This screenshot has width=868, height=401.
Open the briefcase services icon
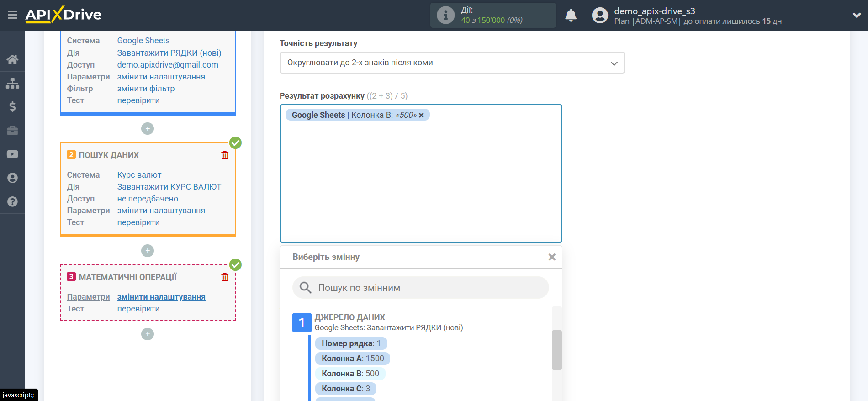tap(12, 131)
